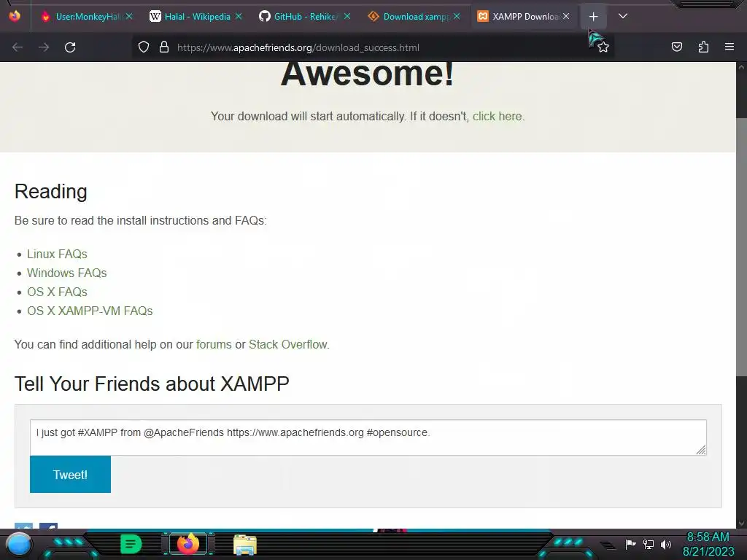Click the Firefox View icon in tab bar
This screenshot has height=560, width=747.
[15, 16]
